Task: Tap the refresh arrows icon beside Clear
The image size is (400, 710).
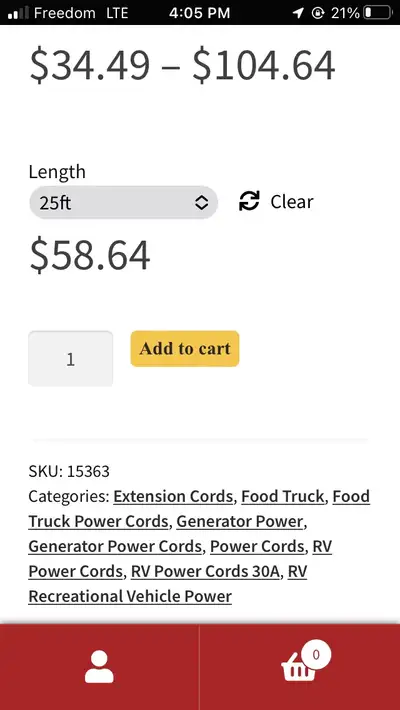Action: point(249,201)
